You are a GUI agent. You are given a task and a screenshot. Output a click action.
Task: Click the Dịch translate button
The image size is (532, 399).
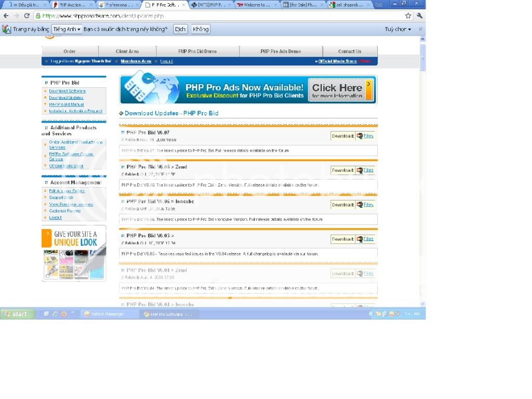click(x=180, y=29)
